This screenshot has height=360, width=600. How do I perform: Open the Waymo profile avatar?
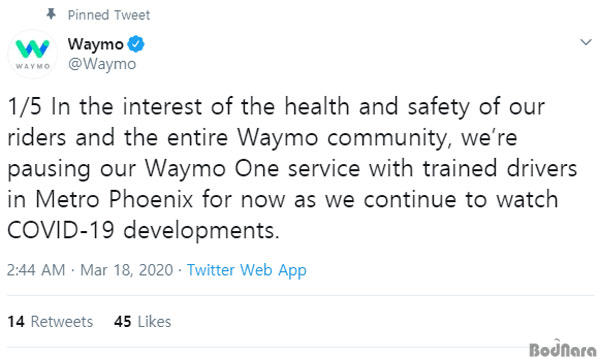click(33, 54)
